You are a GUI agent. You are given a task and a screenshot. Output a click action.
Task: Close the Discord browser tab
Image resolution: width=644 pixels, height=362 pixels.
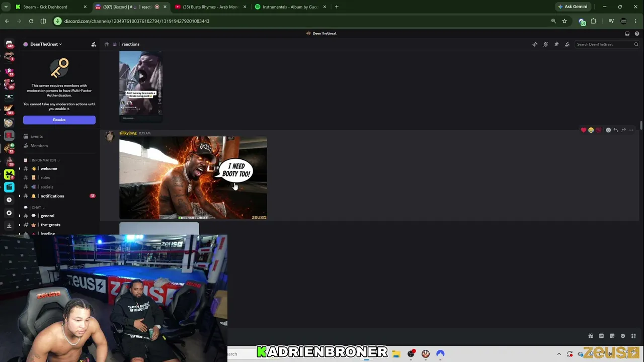[165, 7]
